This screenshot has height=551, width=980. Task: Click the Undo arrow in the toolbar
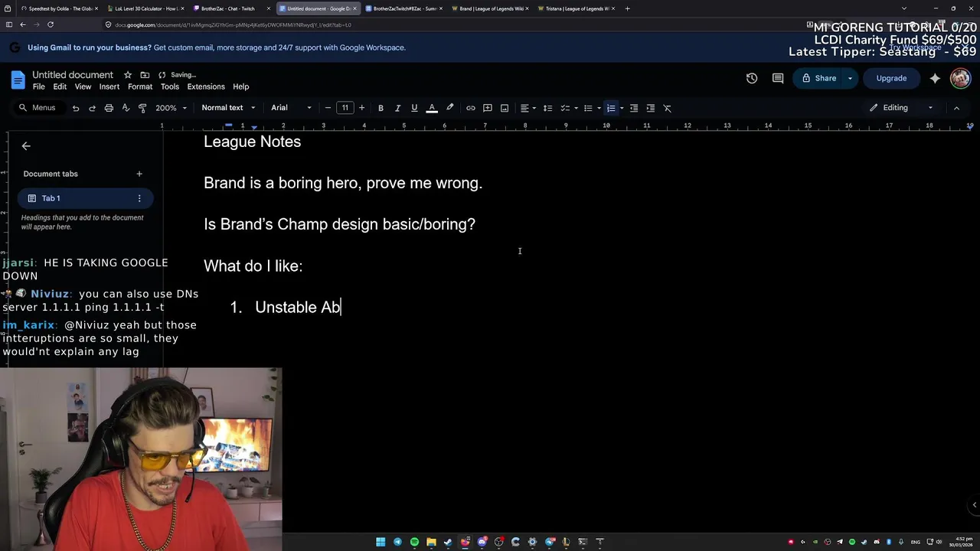[76, 108]
